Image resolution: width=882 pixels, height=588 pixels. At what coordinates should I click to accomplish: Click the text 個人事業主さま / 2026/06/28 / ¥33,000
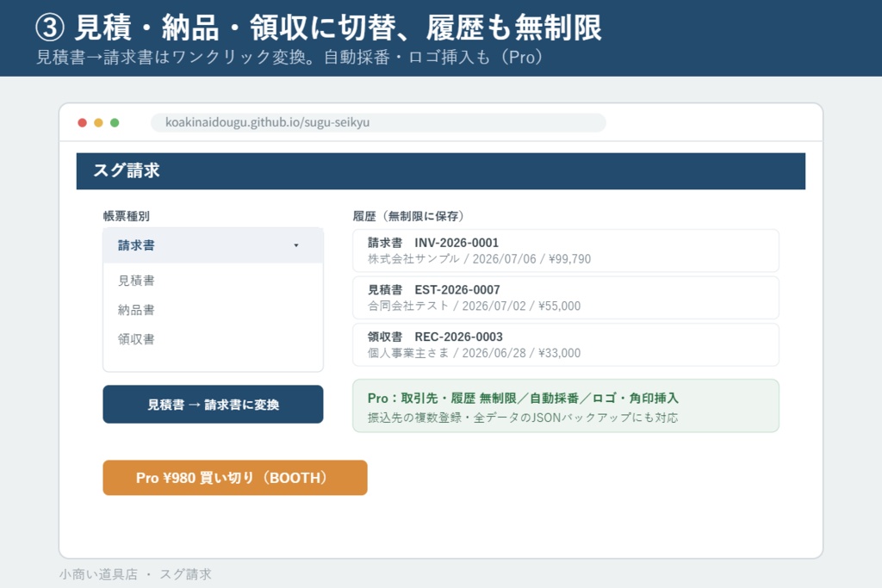tap(475, 353)
